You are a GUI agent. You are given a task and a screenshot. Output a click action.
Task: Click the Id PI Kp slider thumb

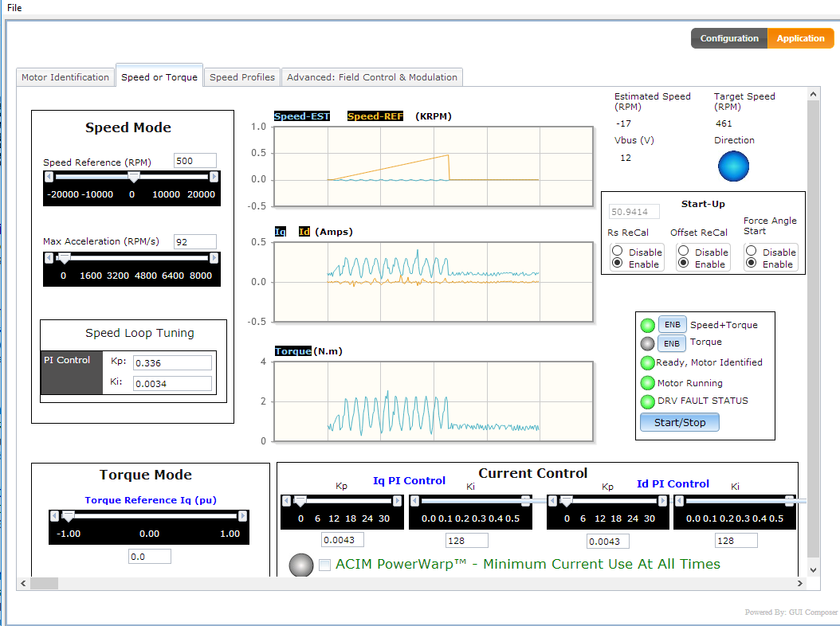(567, 501)
